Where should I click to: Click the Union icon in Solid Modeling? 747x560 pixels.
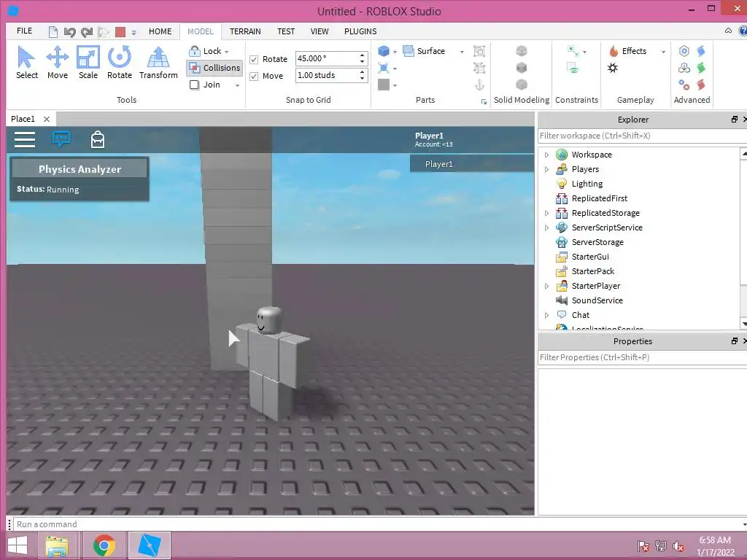pos(522,51)
